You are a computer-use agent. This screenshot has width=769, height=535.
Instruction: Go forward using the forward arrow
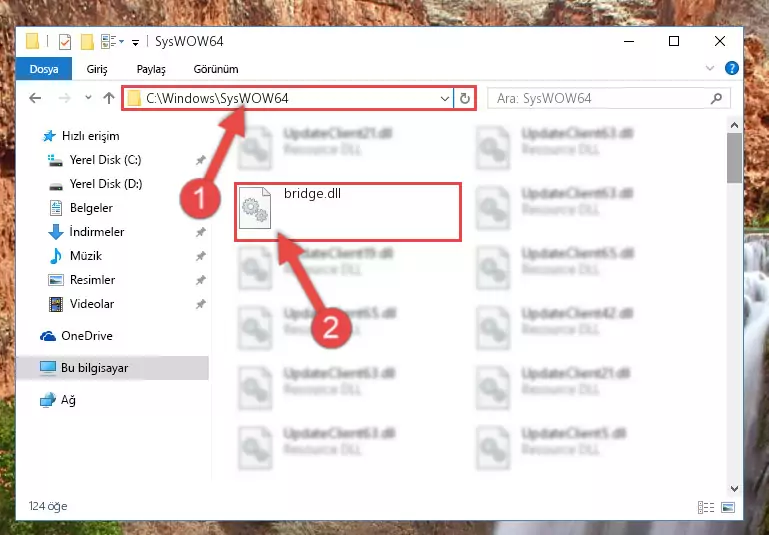[64, 98]
